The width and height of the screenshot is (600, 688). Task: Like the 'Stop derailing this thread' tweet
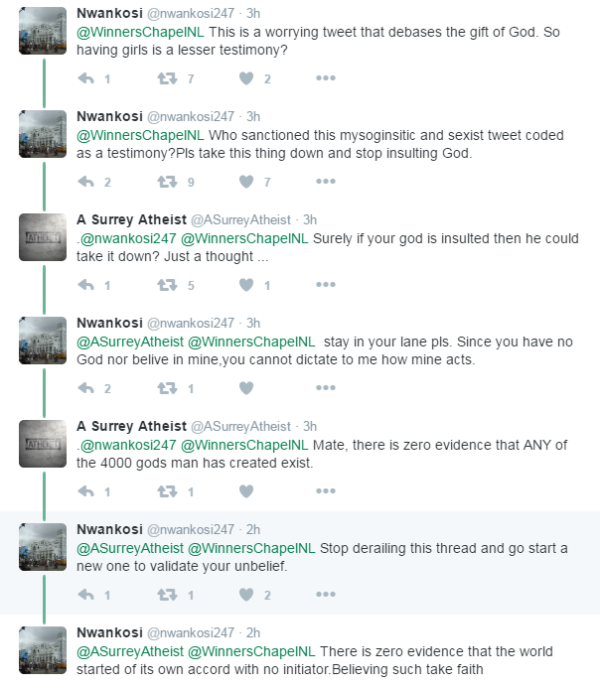coord(245,595)
